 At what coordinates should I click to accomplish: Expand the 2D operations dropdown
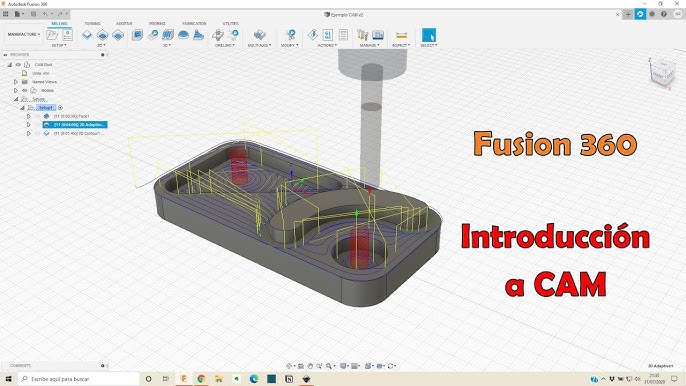click(102, 45)
